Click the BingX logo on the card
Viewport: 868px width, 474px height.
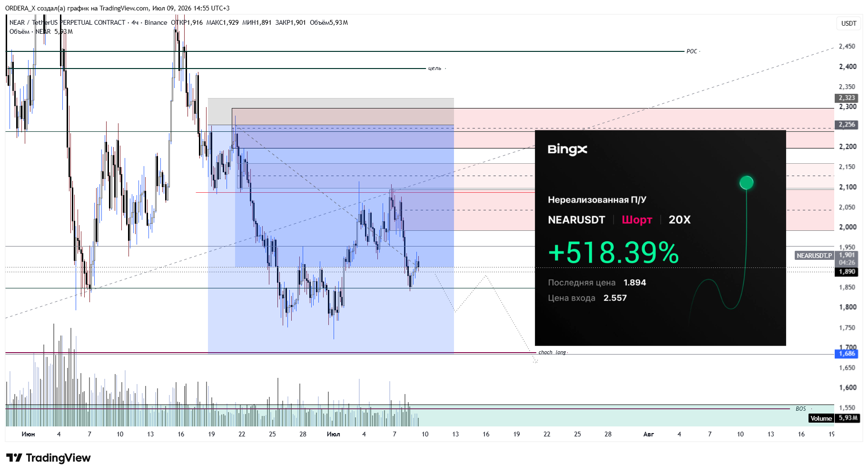click(x=567, y=149)
